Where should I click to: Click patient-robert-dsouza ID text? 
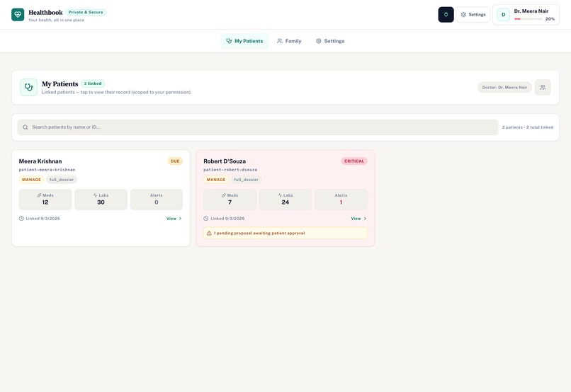(230, 170)
